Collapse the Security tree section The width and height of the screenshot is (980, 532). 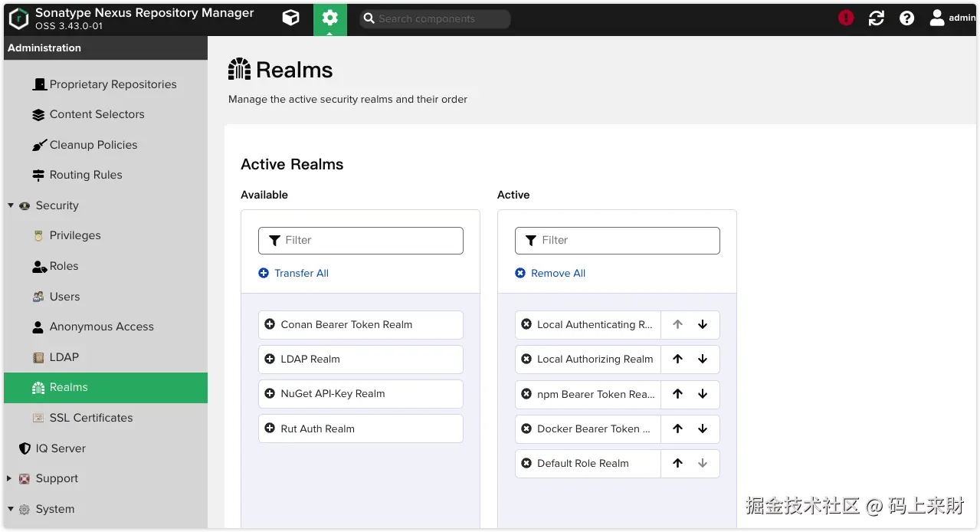pyautogui.click(x=11, y=205)
